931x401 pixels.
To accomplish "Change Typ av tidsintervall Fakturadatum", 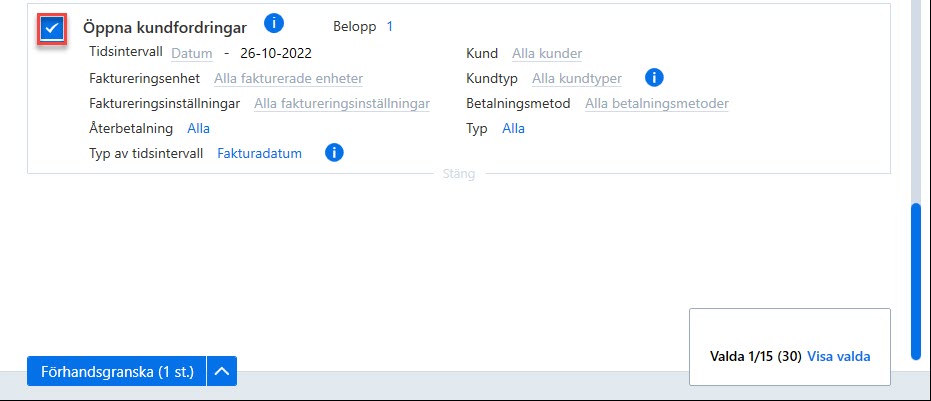I will 259,153.
